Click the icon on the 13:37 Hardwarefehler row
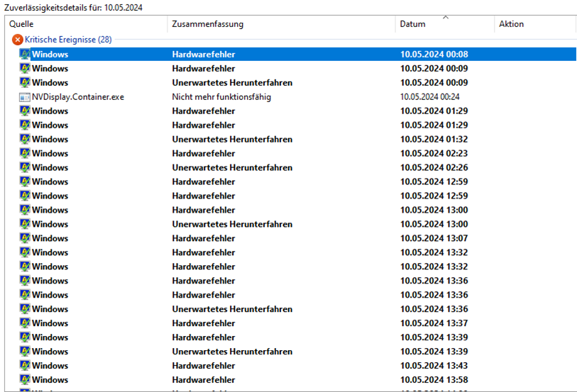This screenshot has height=392, width=577. (x=25, y=323)
